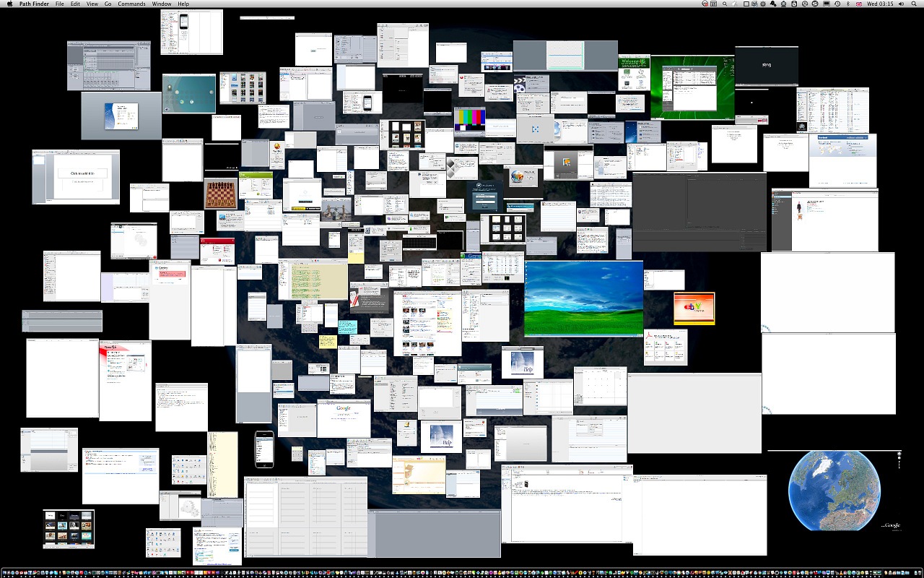Screen dimensions: 924x578
Task: Select the Google search page window
Action: [x=344, y=418]
